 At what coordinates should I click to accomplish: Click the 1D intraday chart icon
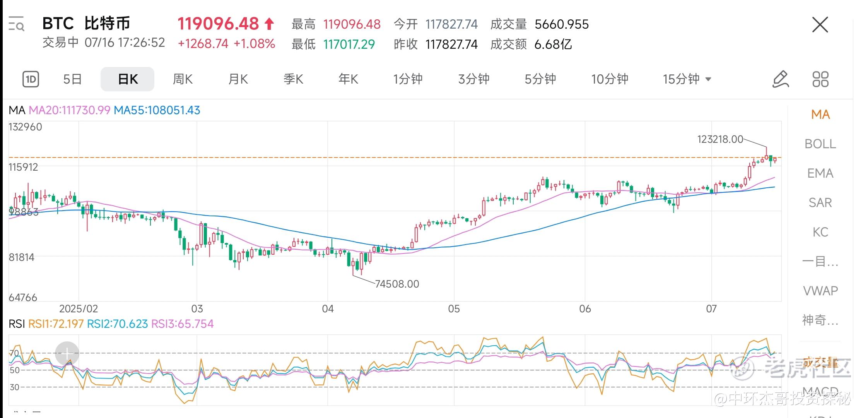click(x=31, y=79)
